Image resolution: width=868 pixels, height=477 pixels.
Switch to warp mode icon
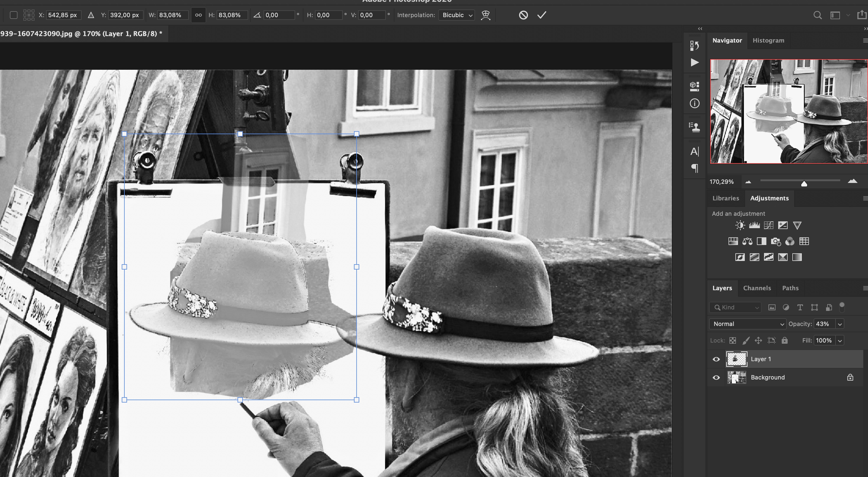[x=485, y=15]
